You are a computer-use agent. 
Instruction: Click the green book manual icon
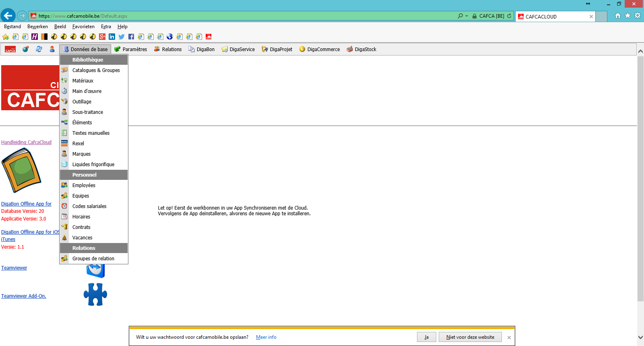pyautogui.click(x=21, y=170)
